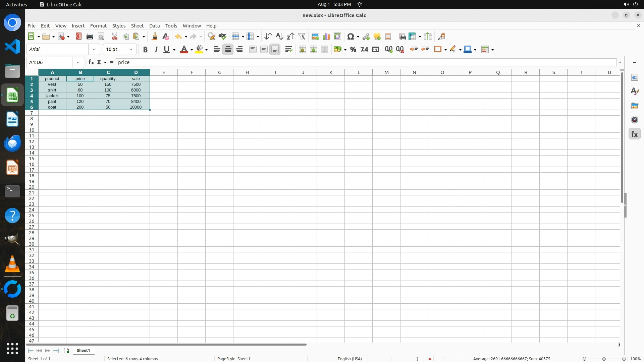Click the formula input line
The height and width of the screenshot is (362, 644).
(x=366, y=62)
